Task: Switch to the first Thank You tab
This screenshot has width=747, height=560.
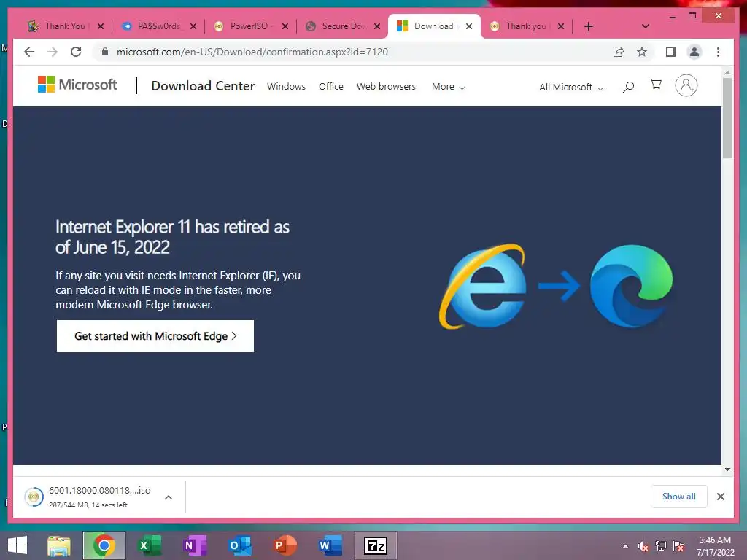Action: coord(58,26)
